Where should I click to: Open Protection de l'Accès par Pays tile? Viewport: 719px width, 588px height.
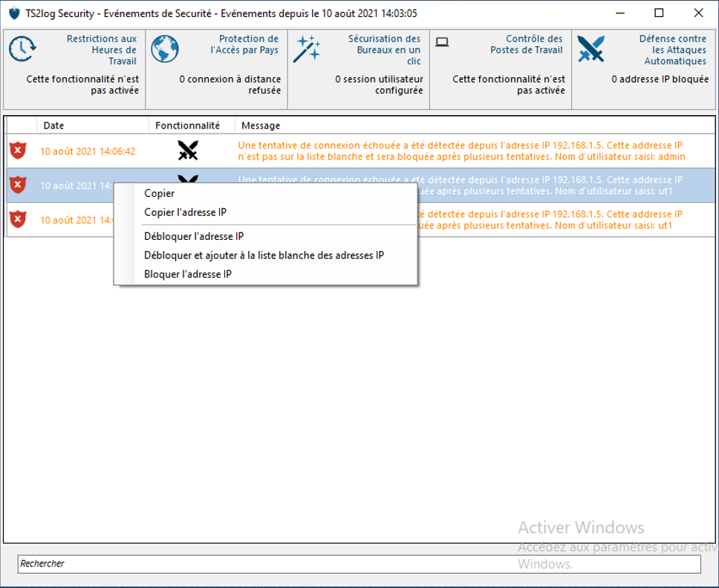click(x=216, y=70)
